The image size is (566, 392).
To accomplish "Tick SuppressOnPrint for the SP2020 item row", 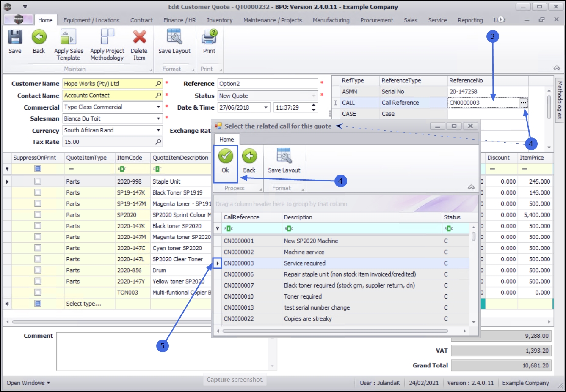I will point(38,215).
